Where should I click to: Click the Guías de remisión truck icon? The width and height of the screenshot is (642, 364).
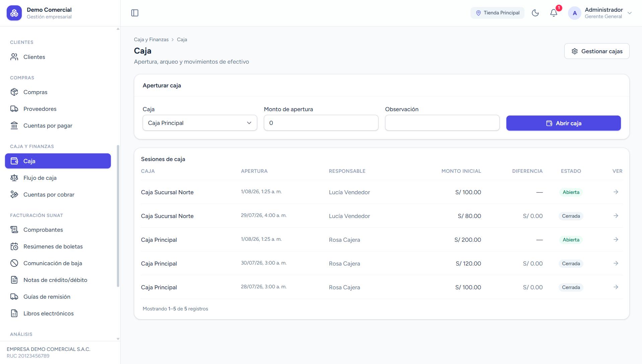pos(14,297)
